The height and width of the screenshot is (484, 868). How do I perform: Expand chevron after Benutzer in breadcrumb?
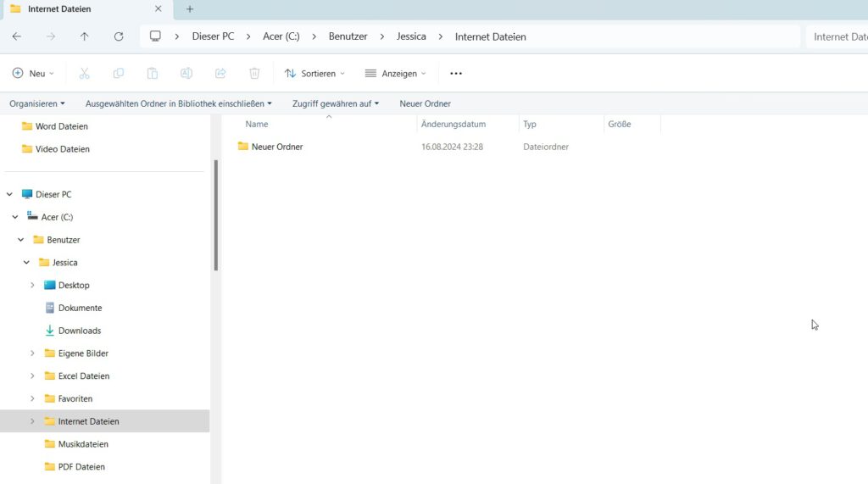pos(382,36)
